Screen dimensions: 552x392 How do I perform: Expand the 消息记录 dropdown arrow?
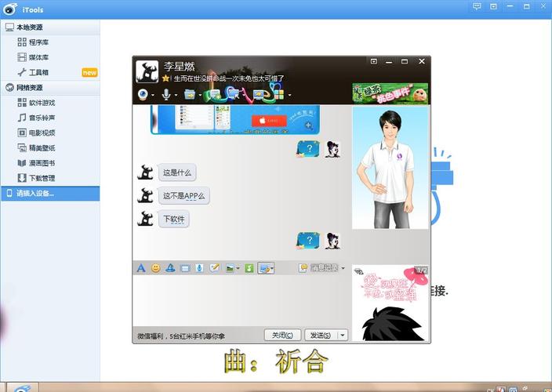(x=343, y=268)
